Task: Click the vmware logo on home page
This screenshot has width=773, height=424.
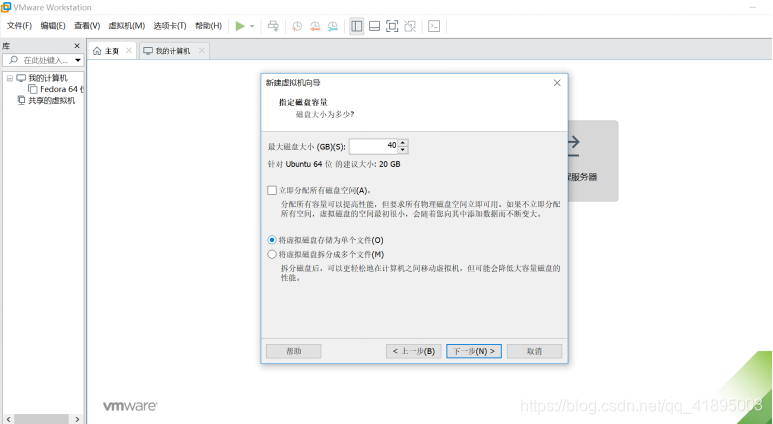Action: 130,406
